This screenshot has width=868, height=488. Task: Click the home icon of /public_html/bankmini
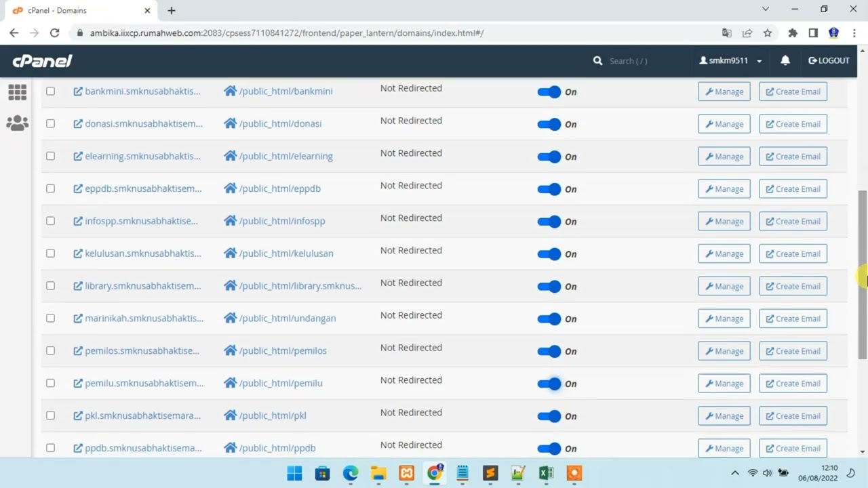click(230, 91)
